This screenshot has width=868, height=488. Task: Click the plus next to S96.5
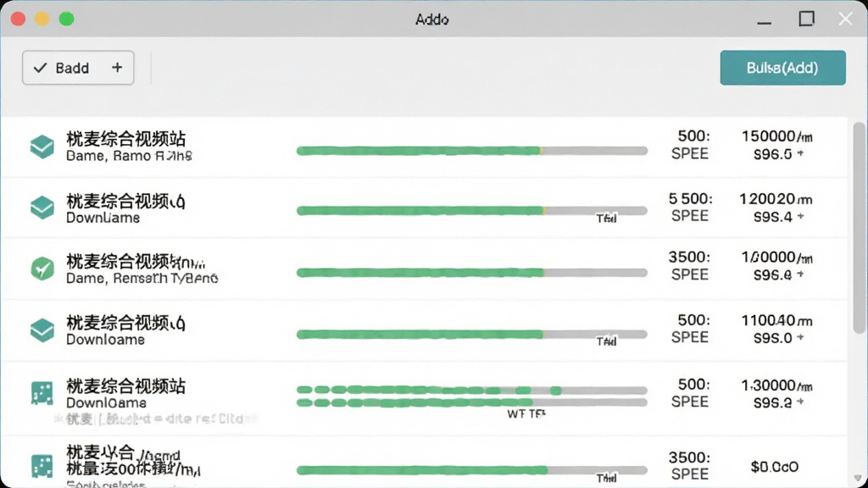click(x=800, y=154)
